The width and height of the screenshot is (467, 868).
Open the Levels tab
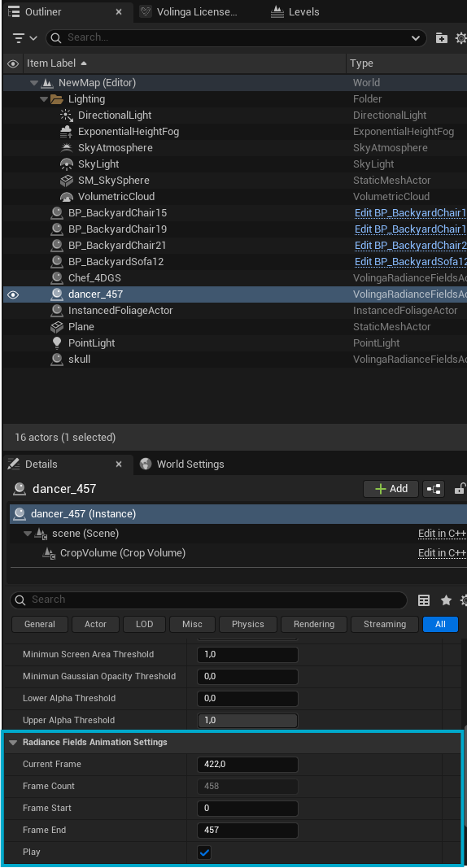[x=295, y=11]
